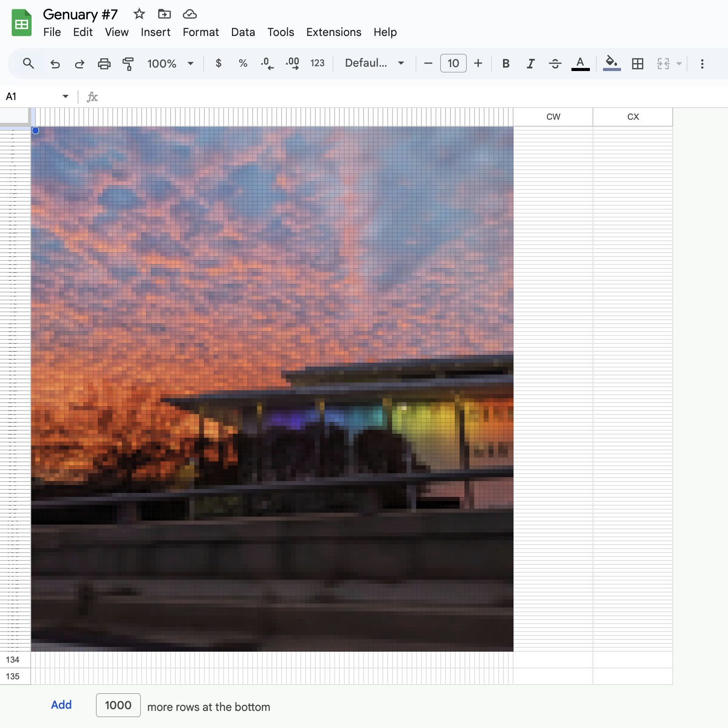The width and height of the screenshot is (728, 728).
Task: Toggle italic text style
Action: tap(530, 64)
